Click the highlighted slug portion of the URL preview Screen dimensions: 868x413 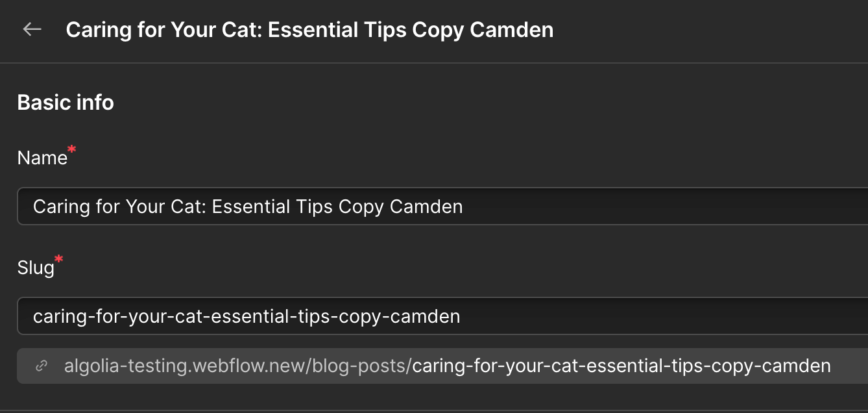[621, 366]
